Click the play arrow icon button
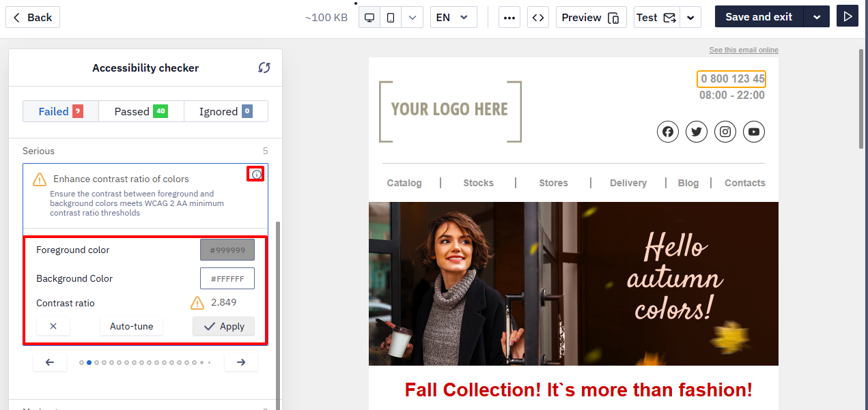868x410 pixels. 848,16
